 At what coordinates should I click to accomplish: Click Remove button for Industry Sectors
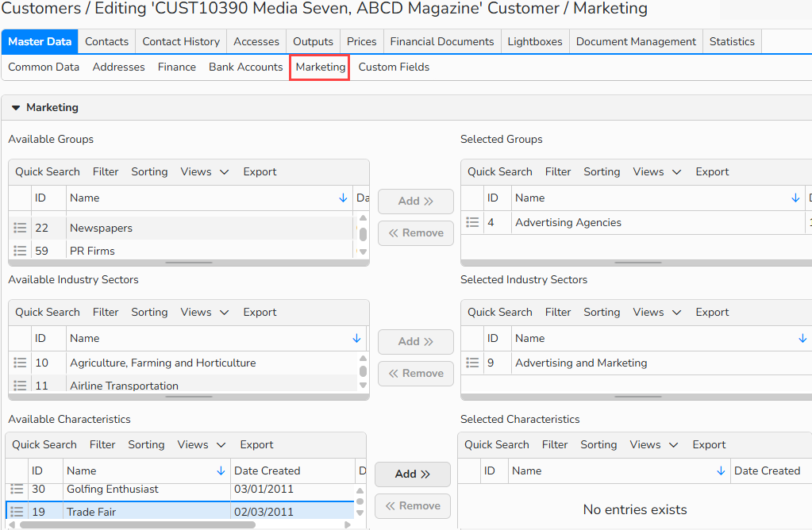point(416,373)
